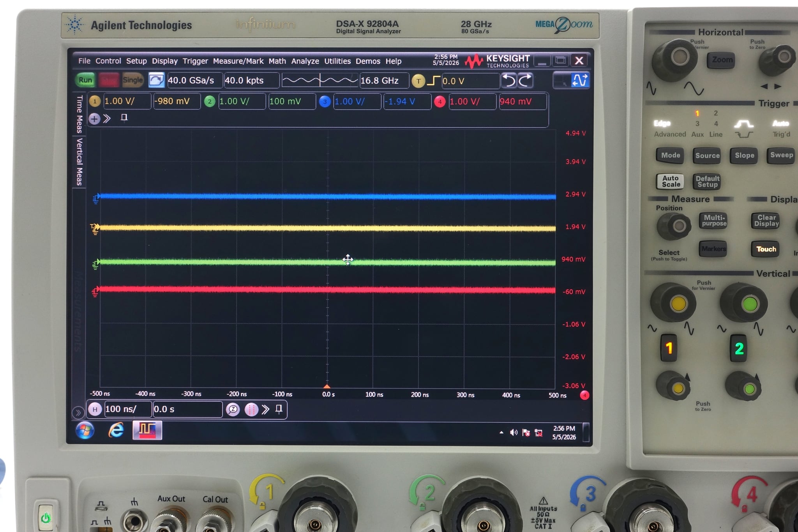The image size is (798, 532).
Task: Click the rising edge trigger slope icon
Action: pos(433,81)
